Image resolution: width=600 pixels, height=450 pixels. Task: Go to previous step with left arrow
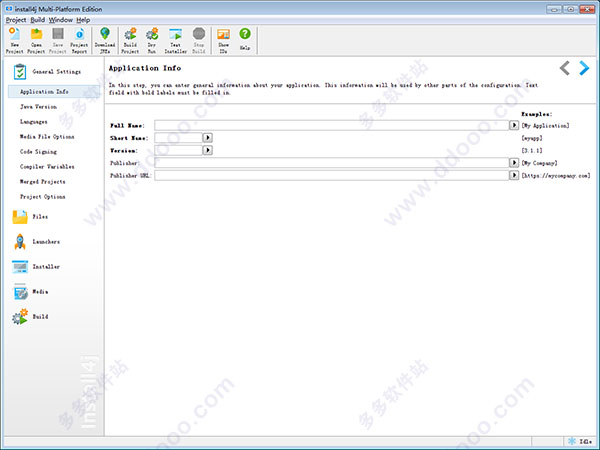[565, 68]
